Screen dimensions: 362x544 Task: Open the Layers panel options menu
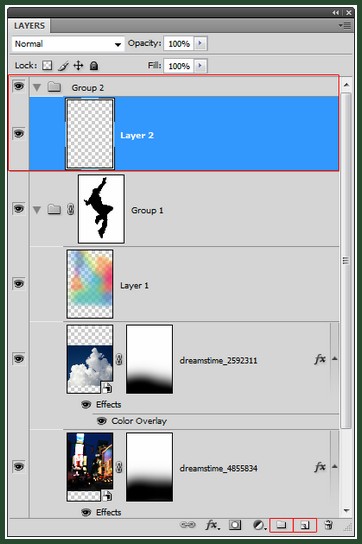345,25
